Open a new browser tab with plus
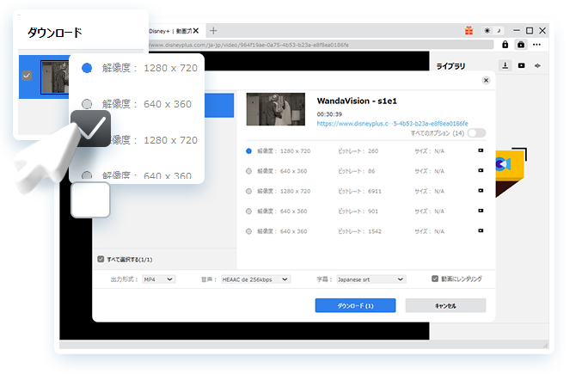The width and height of the screenshot is (588, 386). click(213, 31)
